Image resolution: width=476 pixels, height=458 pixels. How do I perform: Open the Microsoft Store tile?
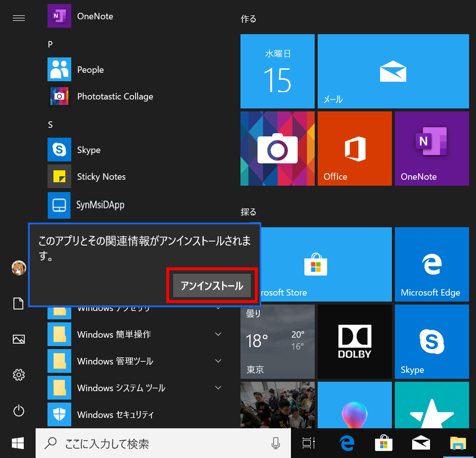(327, 264)
